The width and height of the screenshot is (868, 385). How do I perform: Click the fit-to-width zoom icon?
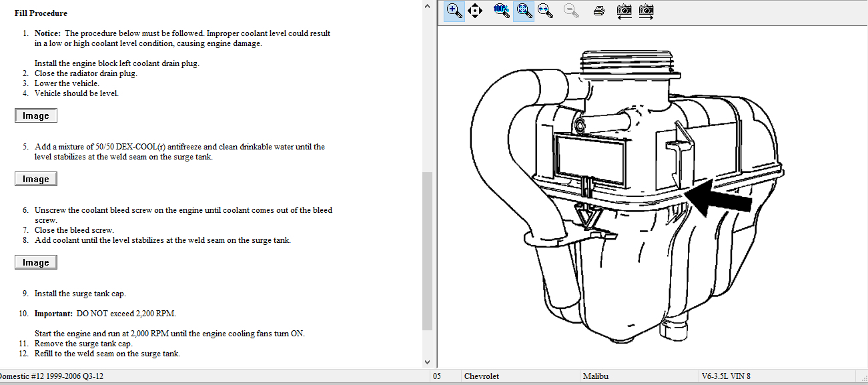[545, 11]
